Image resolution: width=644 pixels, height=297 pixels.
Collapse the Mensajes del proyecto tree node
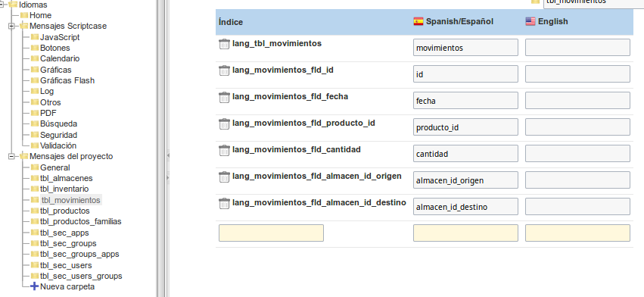pos(11,156)
